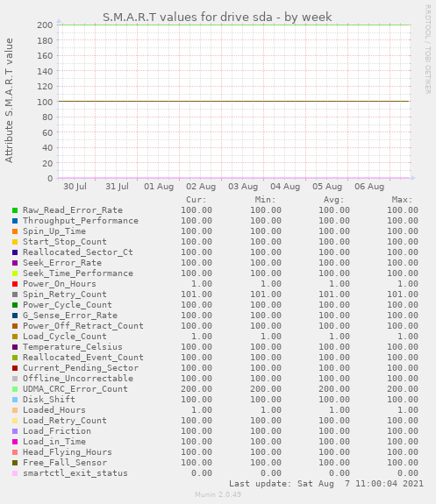Click the RRDTOOL / TOBI OETIKER watermark
The height and width of the screenshot is (504, 436).
[427, 49]
